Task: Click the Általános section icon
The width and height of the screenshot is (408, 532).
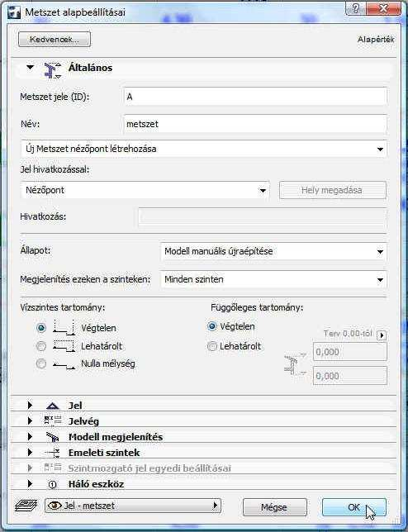Action: tap(52, 70)
